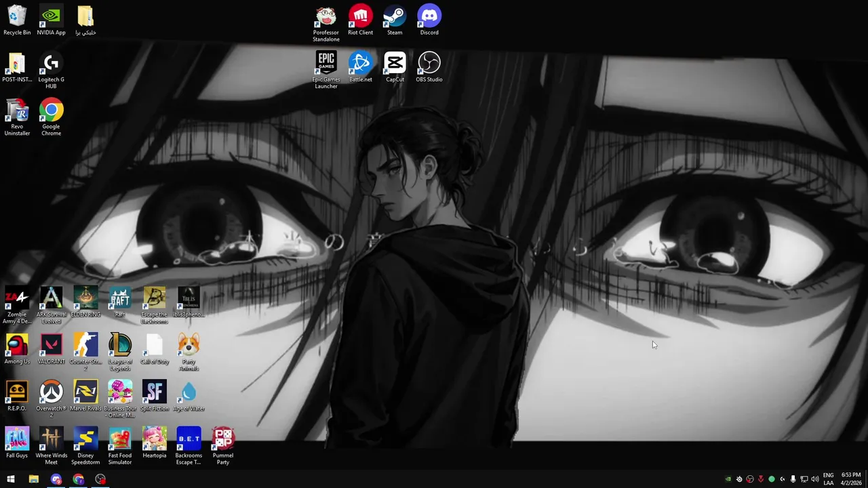Click the microphone tray icon
Screen dimensions: 868x488
pos(793,479)
